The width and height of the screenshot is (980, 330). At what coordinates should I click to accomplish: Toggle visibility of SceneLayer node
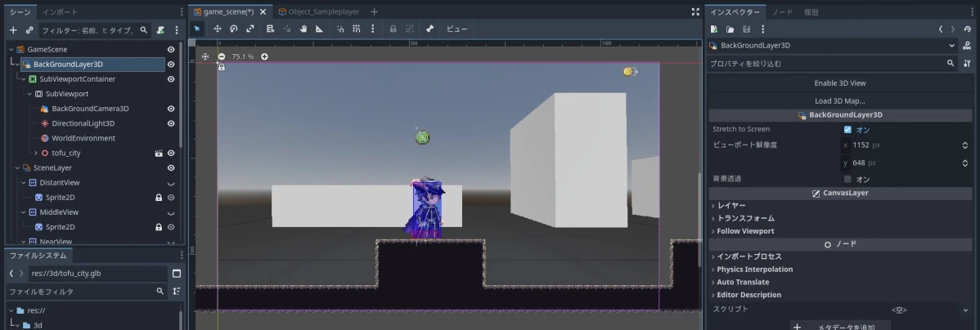point(171,167)
